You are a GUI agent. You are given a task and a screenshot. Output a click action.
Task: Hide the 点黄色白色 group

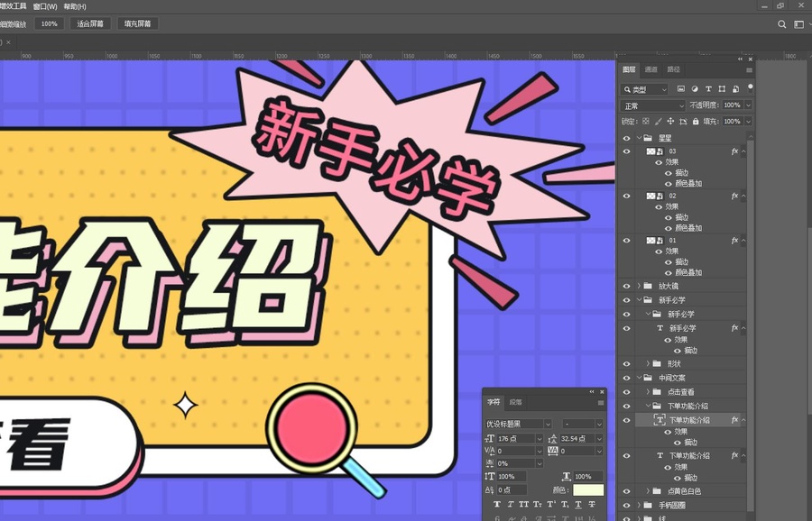(627, 491)
